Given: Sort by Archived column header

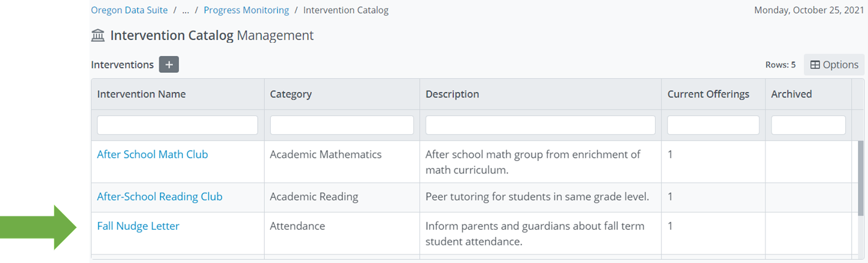Looking at the screenshot, I should point(791,94).
